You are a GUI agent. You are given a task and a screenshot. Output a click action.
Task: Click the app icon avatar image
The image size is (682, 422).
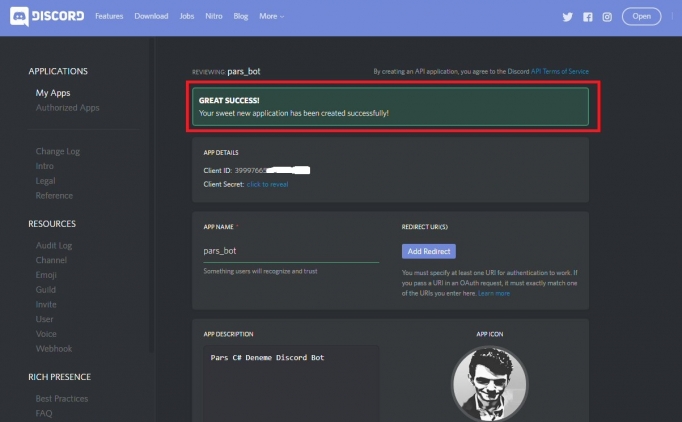tap(489, 382)
